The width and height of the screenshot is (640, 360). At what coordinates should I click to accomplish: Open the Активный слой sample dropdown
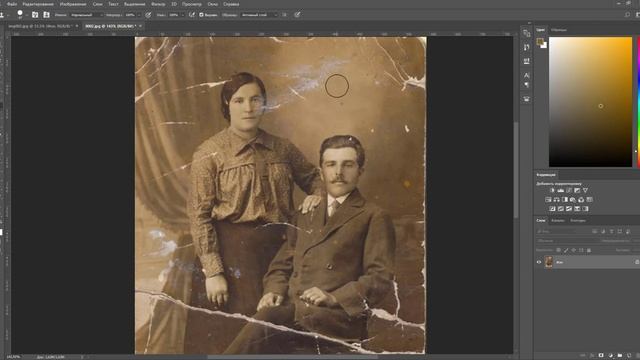pyautogui.click(x=259, y=15)
